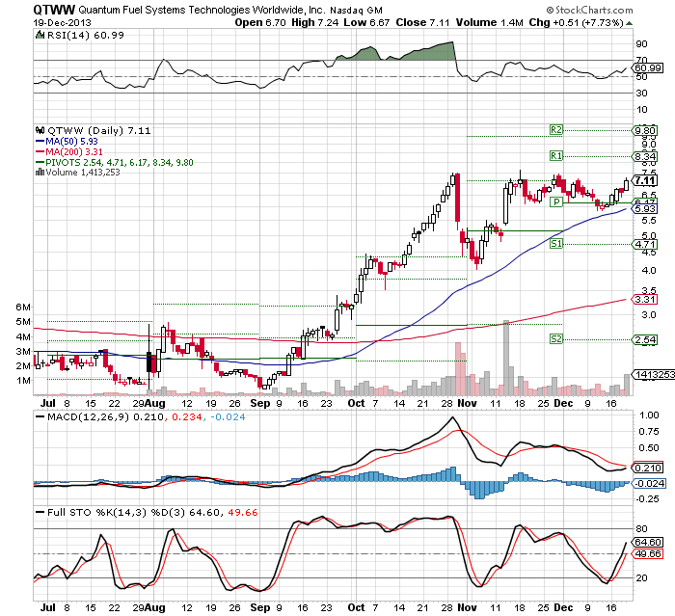This screenshot has height=616, width=675.
Task: Click the 1413253 volume tag
Action: 654,374
